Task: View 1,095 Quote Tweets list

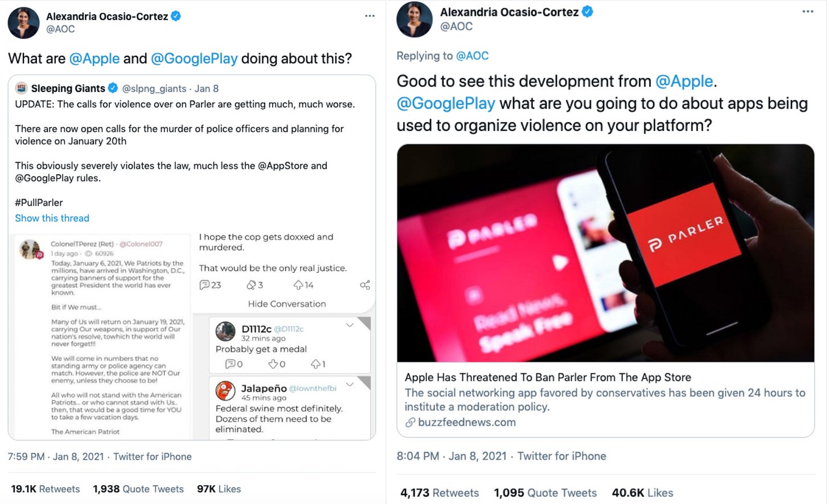Action: 545,493
